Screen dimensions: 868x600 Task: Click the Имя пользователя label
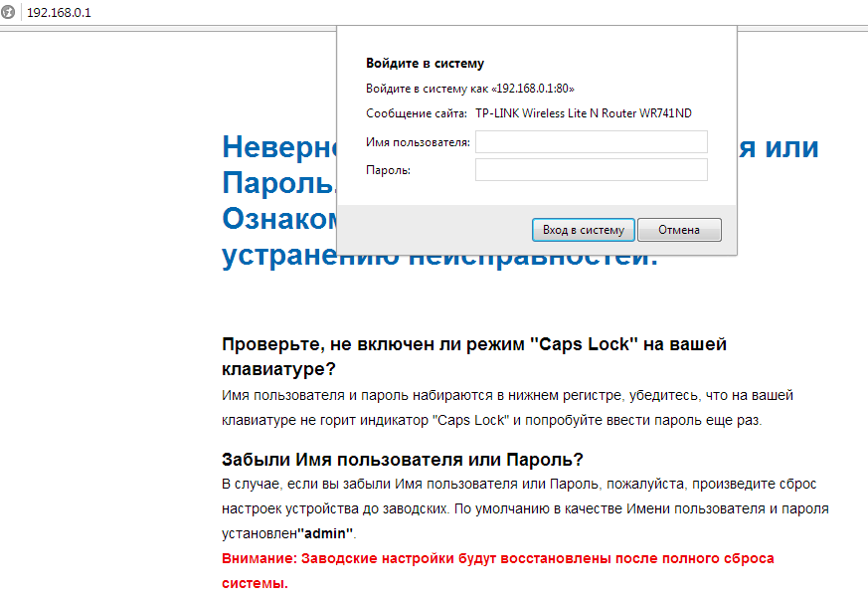pos(418,143)
